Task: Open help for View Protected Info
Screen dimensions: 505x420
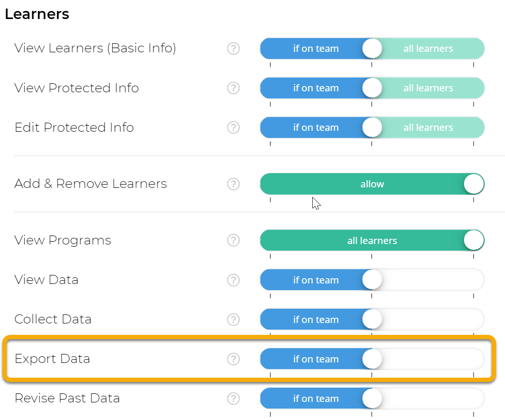Action: [233, 88]
